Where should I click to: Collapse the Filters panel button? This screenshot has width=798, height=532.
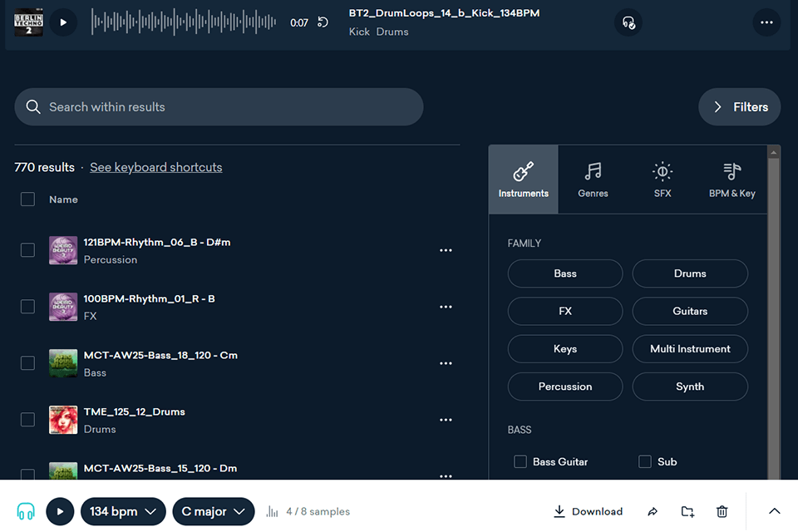[740, 107]
